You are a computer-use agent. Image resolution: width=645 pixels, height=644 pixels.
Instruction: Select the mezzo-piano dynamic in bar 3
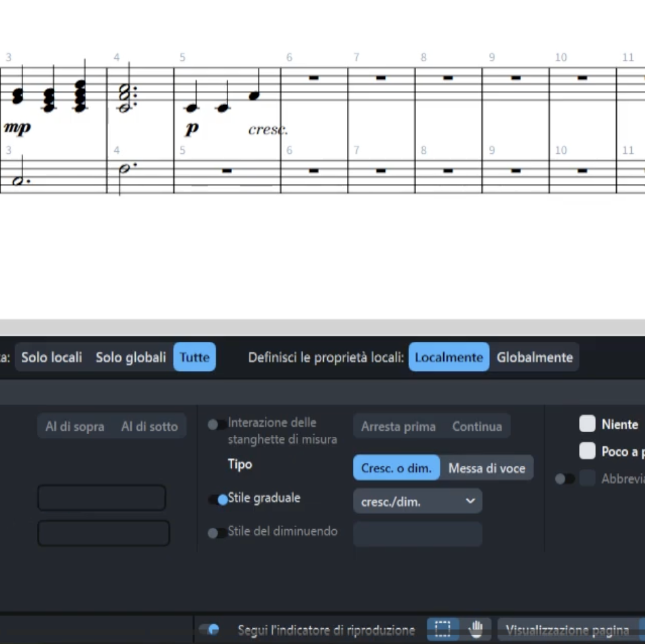point(17,127)
